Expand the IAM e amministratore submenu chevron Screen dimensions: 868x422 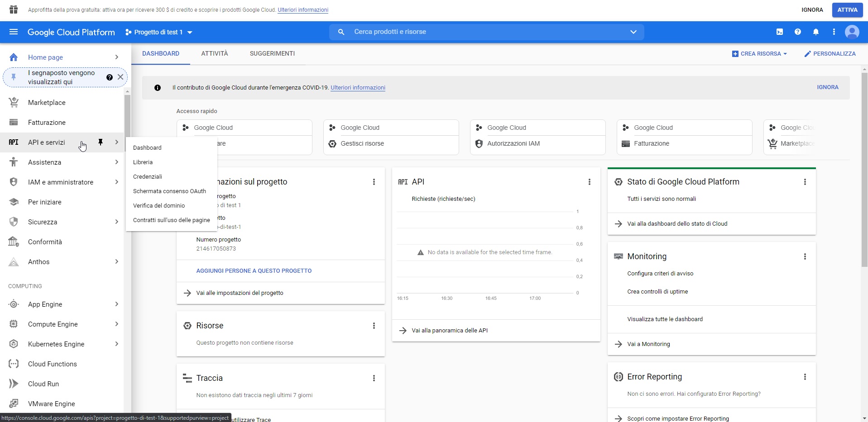point(116,182)
